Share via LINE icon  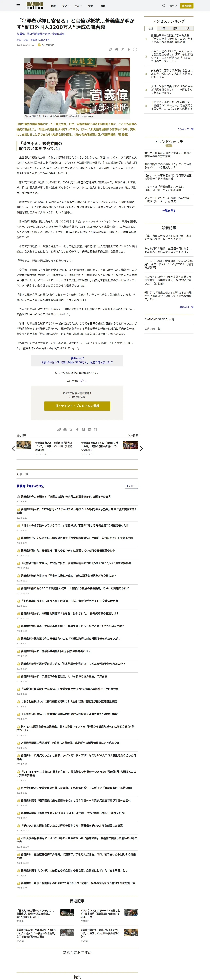click(x=89, y=430)
